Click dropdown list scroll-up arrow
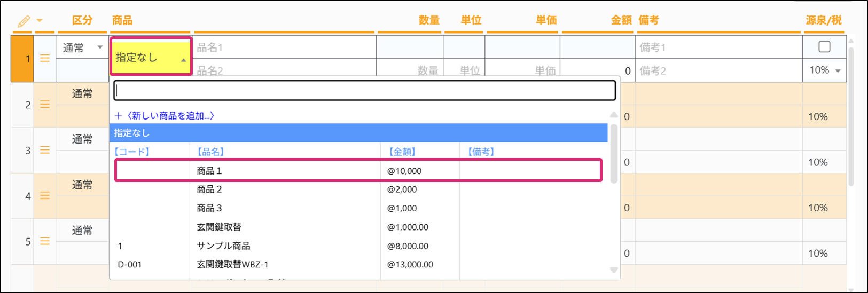Viewport: 868px width, 293px height. (x=614, y=115)
